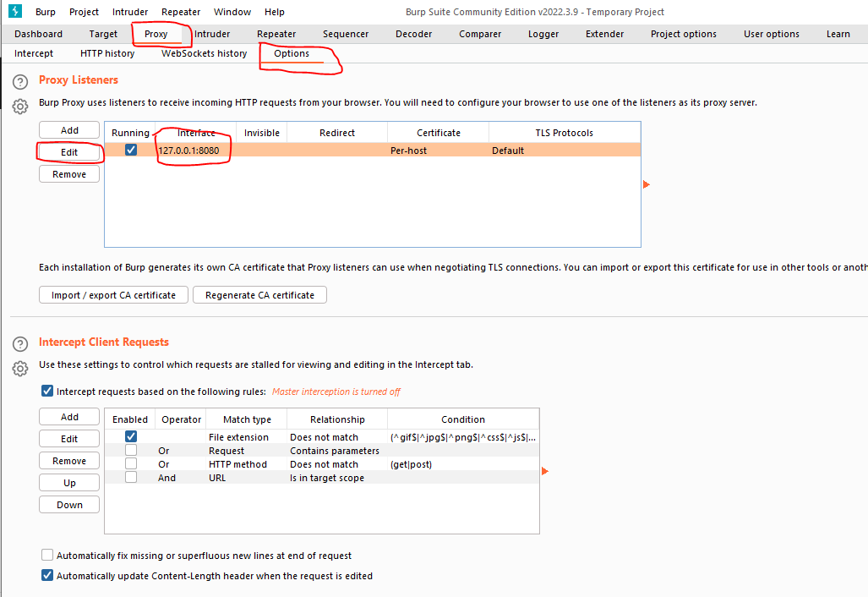Enable the HTTP method intercept rule

tap(131, 464)
